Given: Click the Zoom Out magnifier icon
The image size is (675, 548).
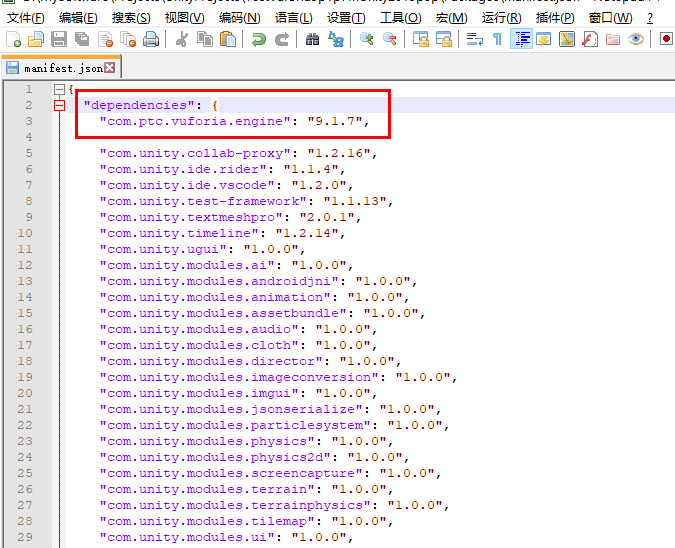Looking at the screenshot, I should pyautogui.click(x=390, y=40).
